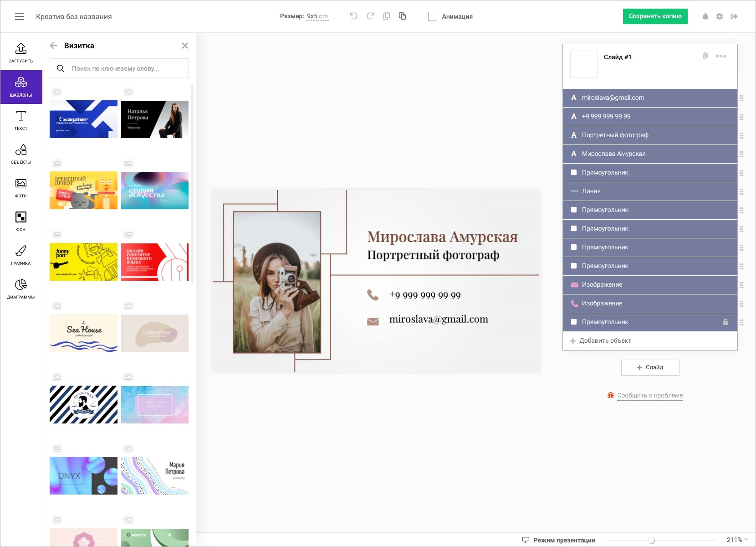Open the Загрузить upload panel
Viewport: 756px width, 547px height.
(x=21, y=53)
